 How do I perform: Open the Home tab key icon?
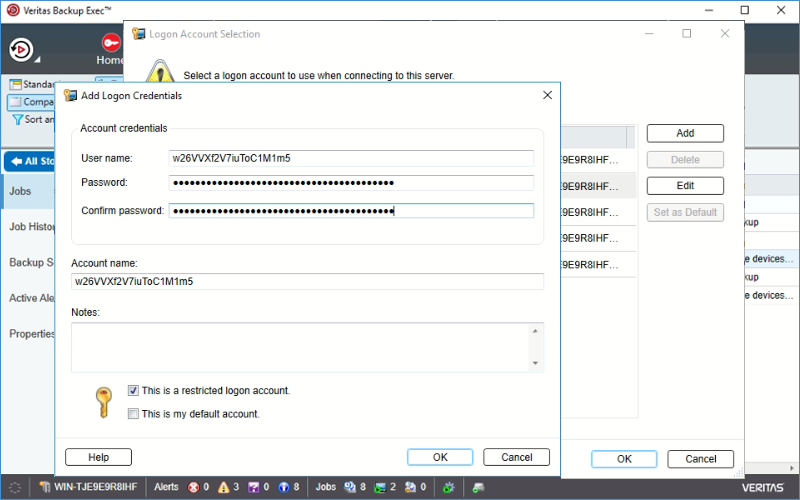tap(111, 42)
